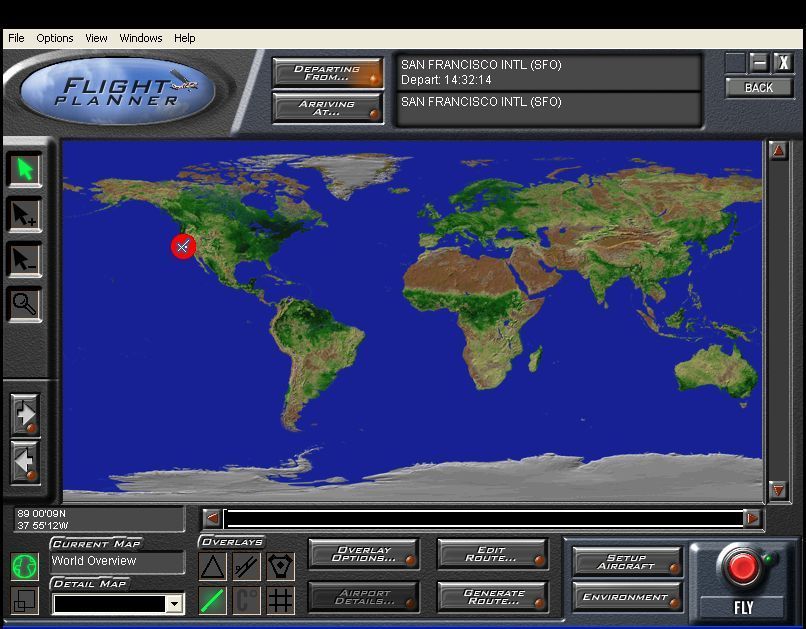
Task: Open the Detail Map dropdown
Action: (175, 604)
